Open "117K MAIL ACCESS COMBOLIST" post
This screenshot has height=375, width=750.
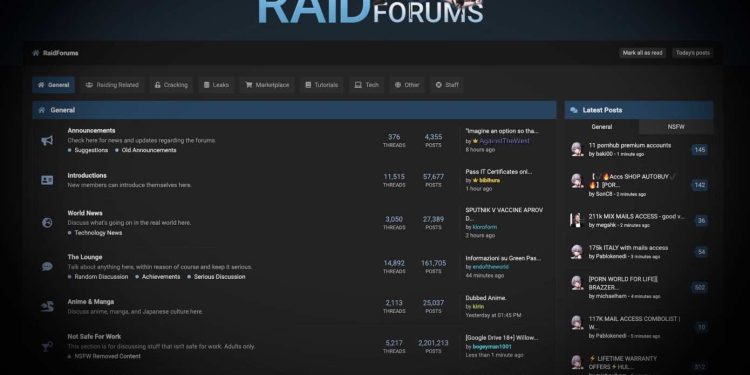pos(634,323)
